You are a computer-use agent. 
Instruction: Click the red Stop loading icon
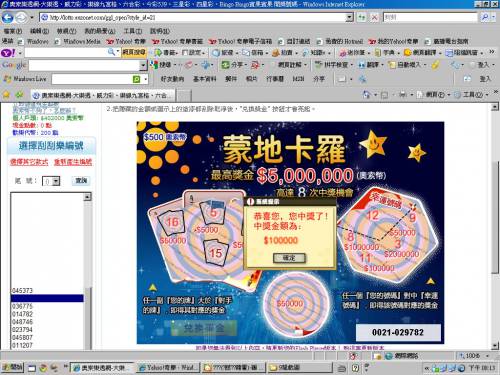pos(375,17)
